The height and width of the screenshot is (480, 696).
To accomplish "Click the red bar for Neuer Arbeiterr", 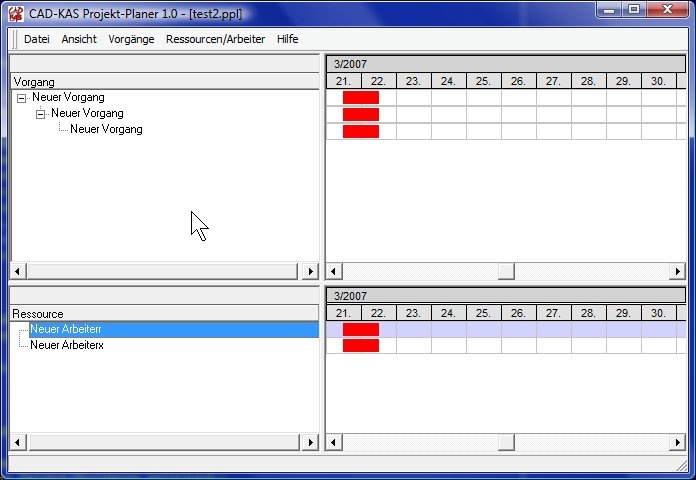I will 361,329.
